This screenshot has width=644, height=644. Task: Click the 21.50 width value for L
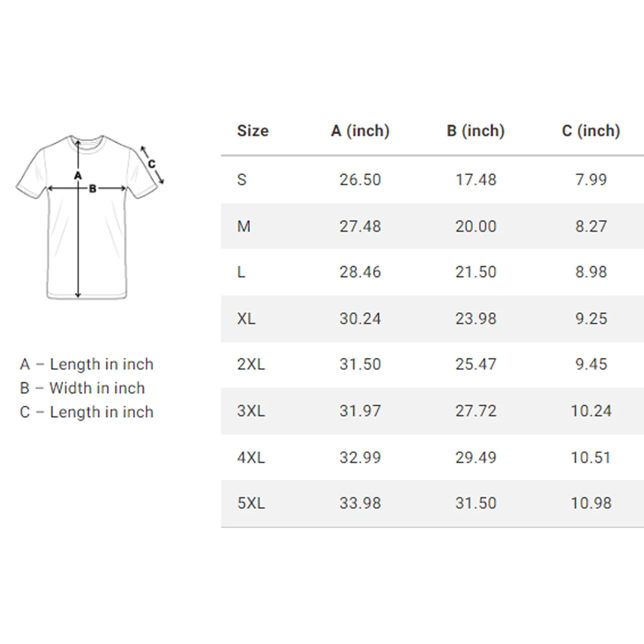click(476, 272)
